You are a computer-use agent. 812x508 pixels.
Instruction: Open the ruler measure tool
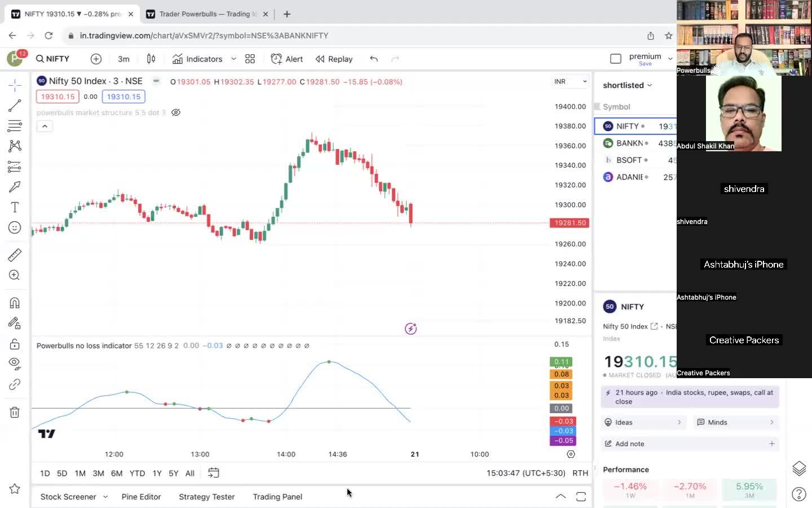(x=15, y=255)
